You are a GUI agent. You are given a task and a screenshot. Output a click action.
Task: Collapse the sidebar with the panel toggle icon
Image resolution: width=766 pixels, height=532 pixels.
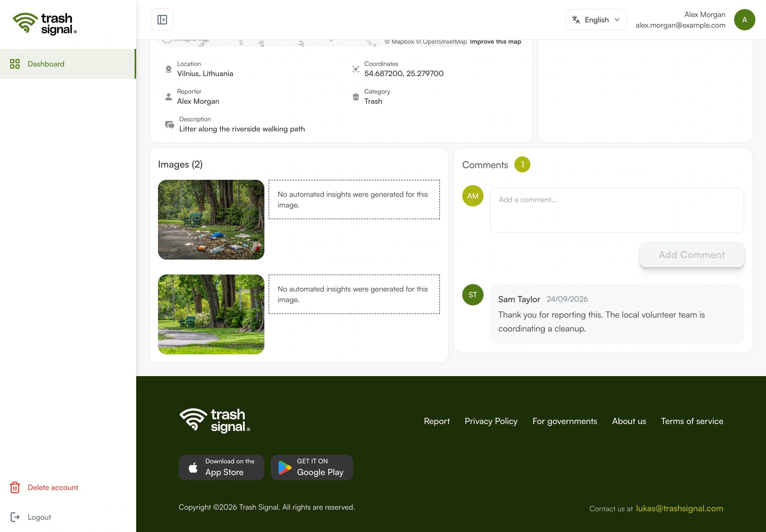pos(162,20)
